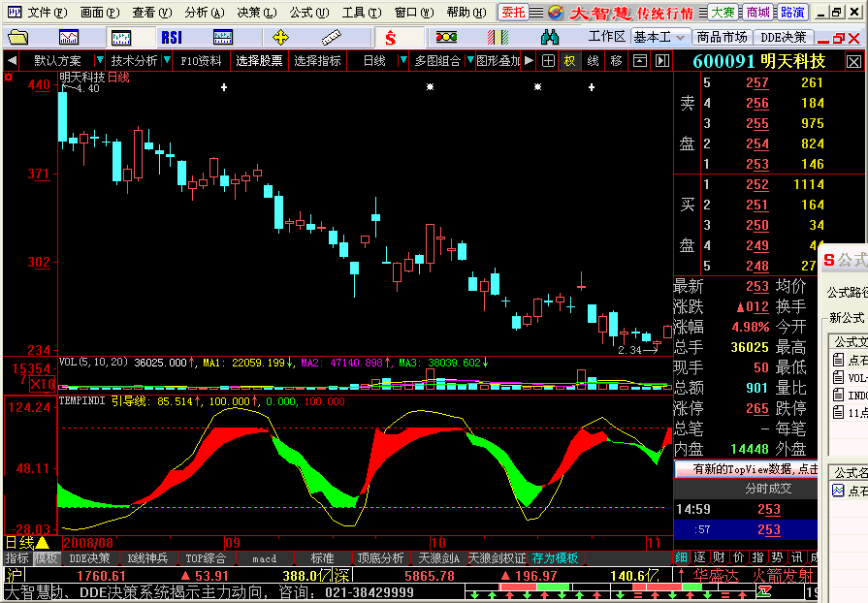Open the 画面(P) menu

point(100,13)
